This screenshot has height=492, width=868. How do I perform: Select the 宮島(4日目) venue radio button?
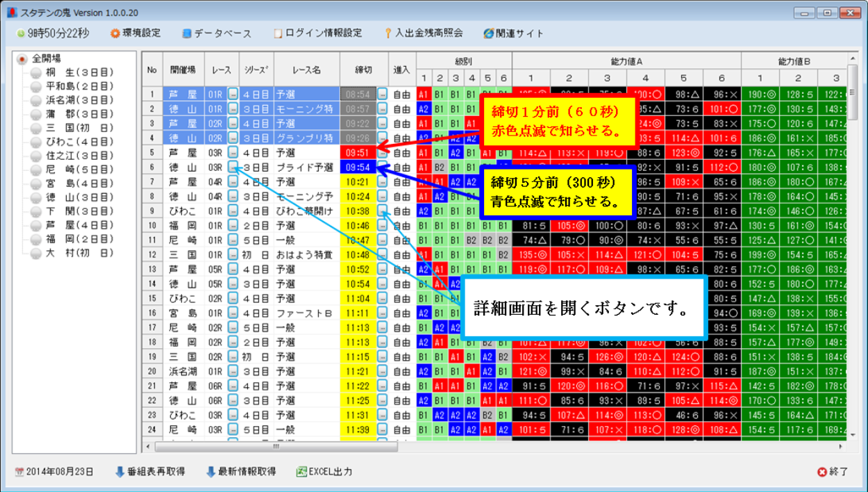(x=36, y=183)
